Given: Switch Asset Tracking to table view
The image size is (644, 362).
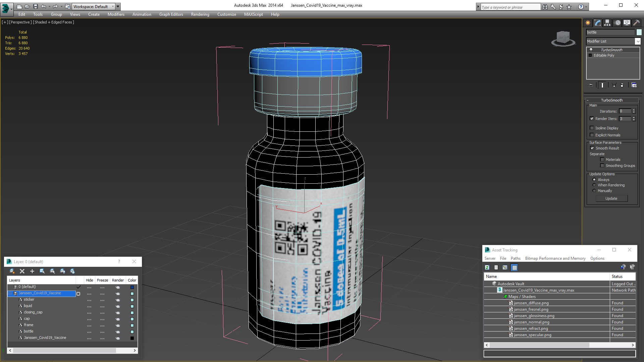Looking at the screenshot, I should point(514,267).
